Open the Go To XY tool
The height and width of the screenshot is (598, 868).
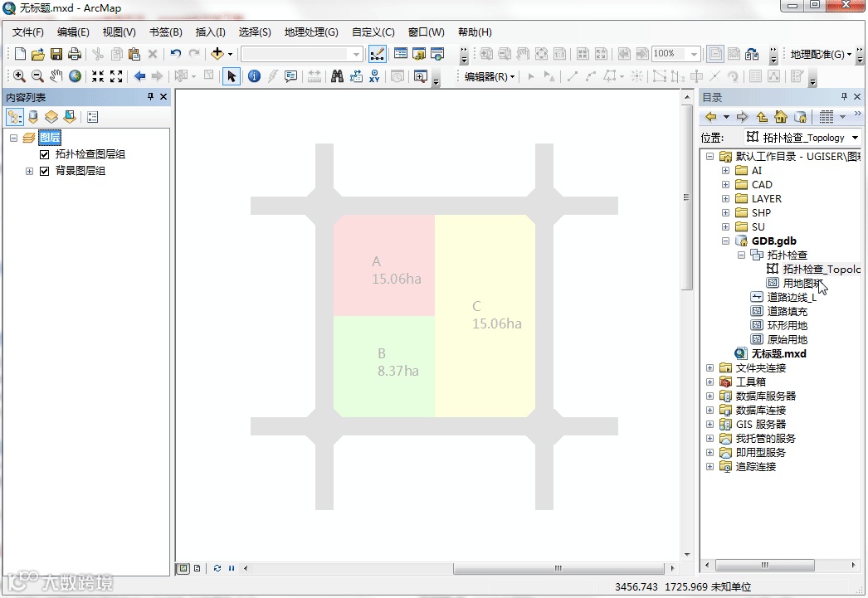coord(375,76)
